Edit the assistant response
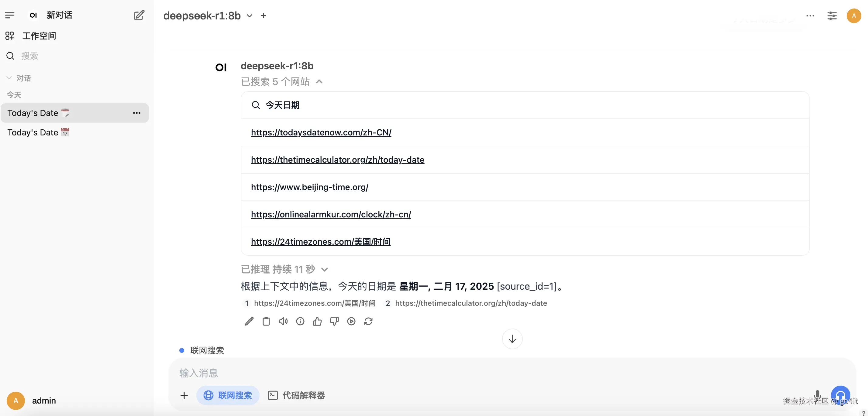This screenshot has height=416, width=868. pyautogui.click(x=249, y=322)
